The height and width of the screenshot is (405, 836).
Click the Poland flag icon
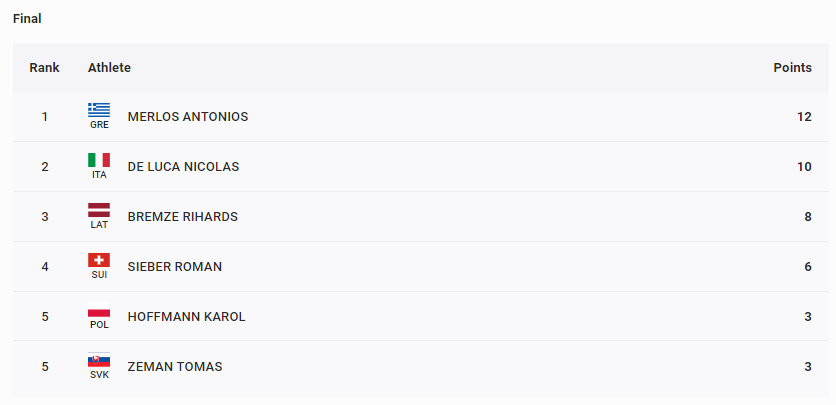pyautogui.click(x=99, y=310)
